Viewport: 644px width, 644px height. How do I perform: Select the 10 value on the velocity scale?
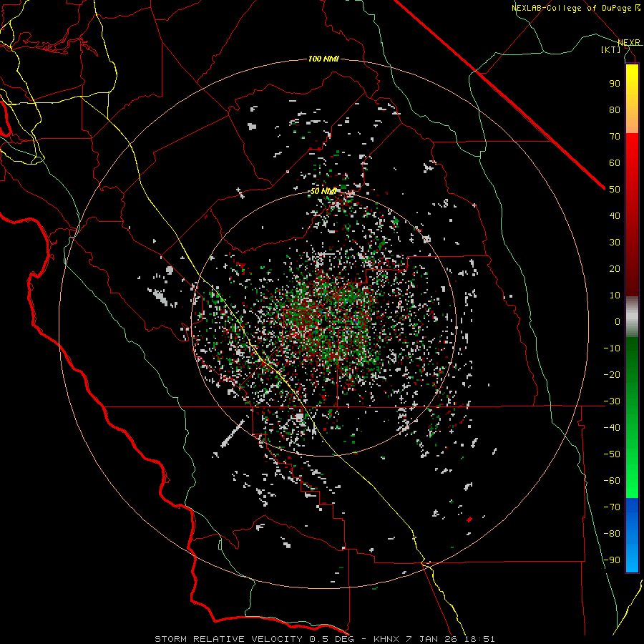click(615, 296)
